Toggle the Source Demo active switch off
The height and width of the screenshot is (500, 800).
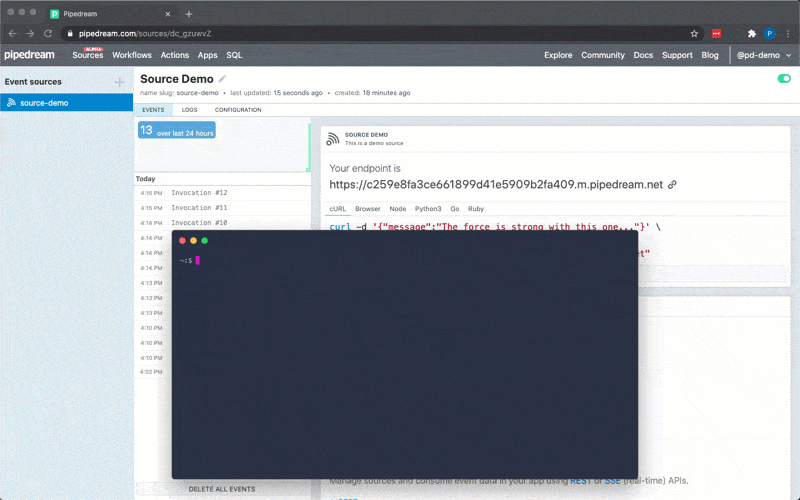click(783, 79)
